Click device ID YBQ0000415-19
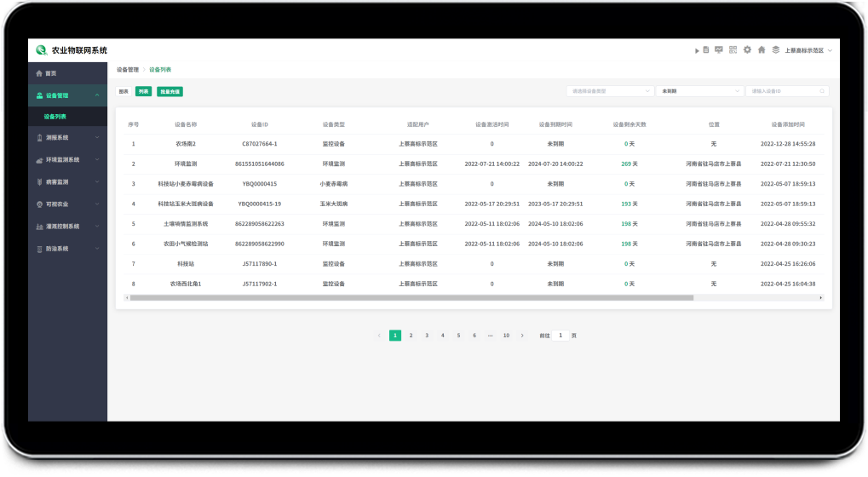This screenshot has width=868, height=477. 260,204
